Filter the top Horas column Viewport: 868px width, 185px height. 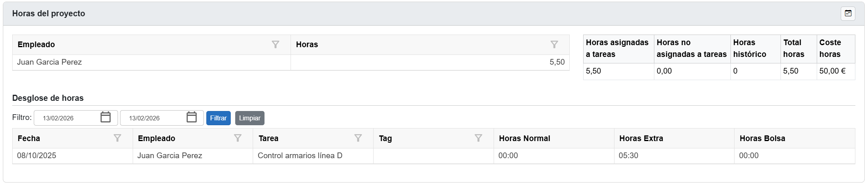[554, 44]
